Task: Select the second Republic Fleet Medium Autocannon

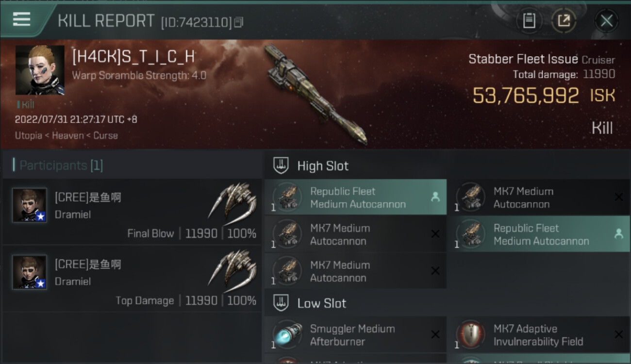Action: coord(539,234)
